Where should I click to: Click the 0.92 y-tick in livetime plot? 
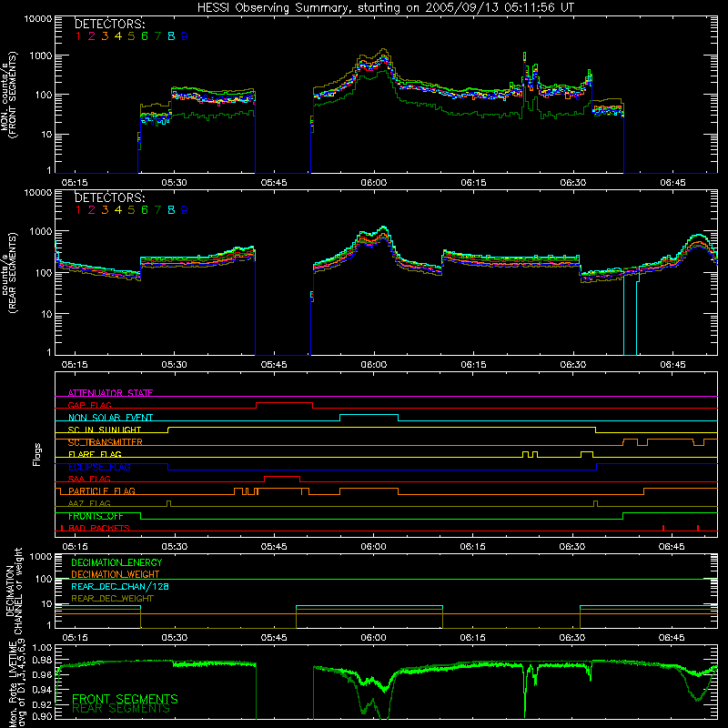click(x=43, y=704)
